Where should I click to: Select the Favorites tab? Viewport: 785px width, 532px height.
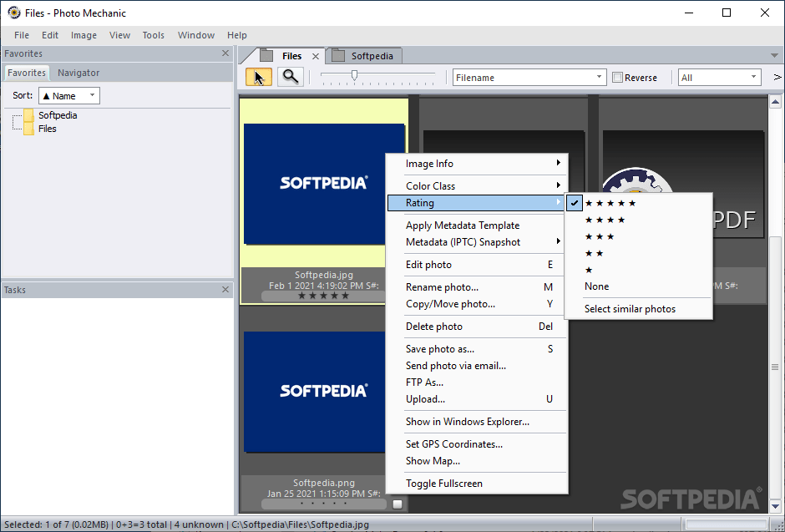(27, 73)
